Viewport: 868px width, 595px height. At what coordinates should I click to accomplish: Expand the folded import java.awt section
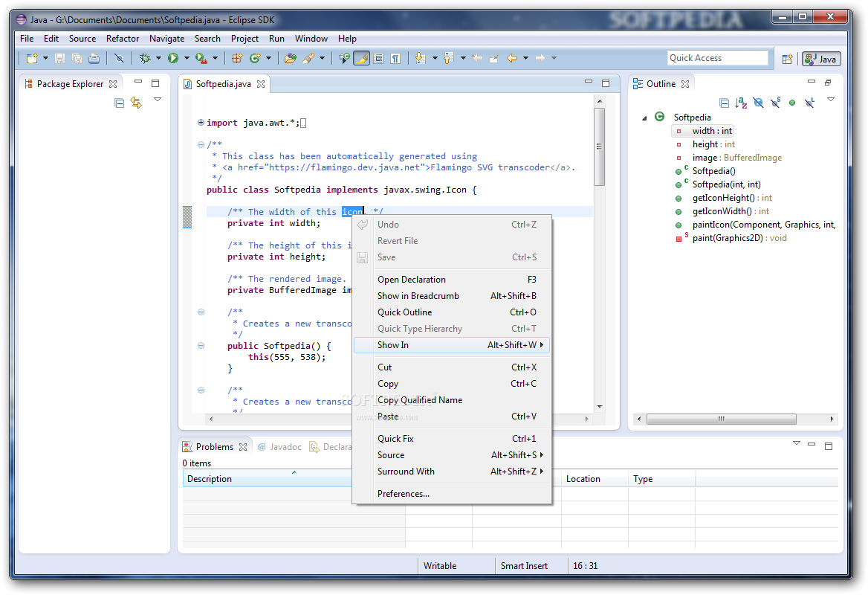tap(201, 123)
